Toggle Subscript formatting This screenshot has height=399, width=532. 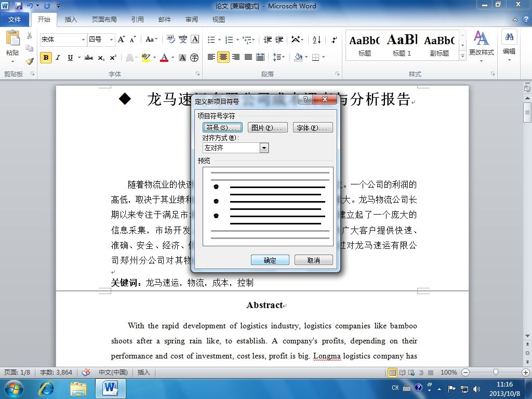coord(101,58)
